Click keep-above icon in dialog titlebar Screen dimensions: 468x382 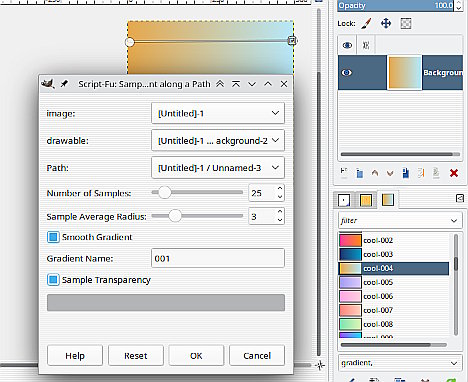(236, 84)
